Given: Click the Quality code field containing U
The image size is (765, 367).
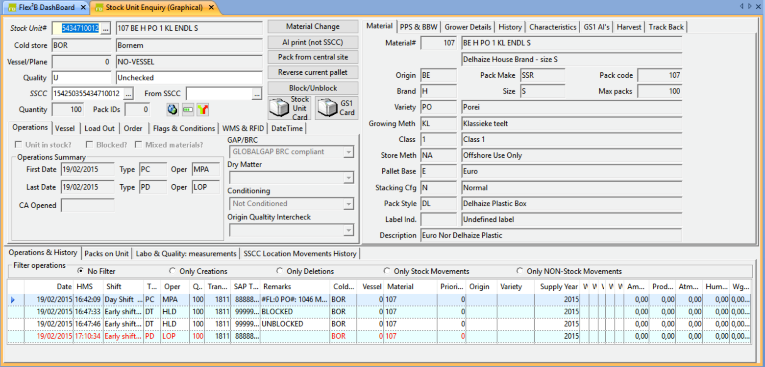Looking at the screenshot, I should tap(81, 78).
